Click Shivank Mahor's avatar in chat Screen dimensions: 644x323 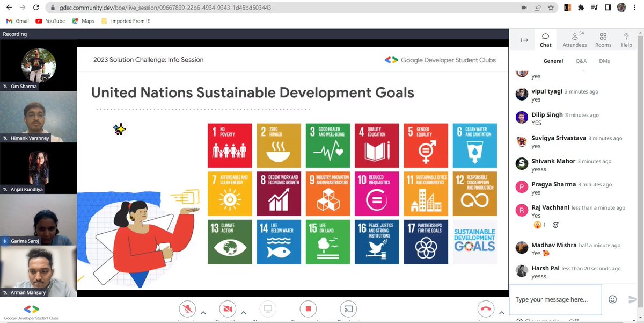(522, 164)
